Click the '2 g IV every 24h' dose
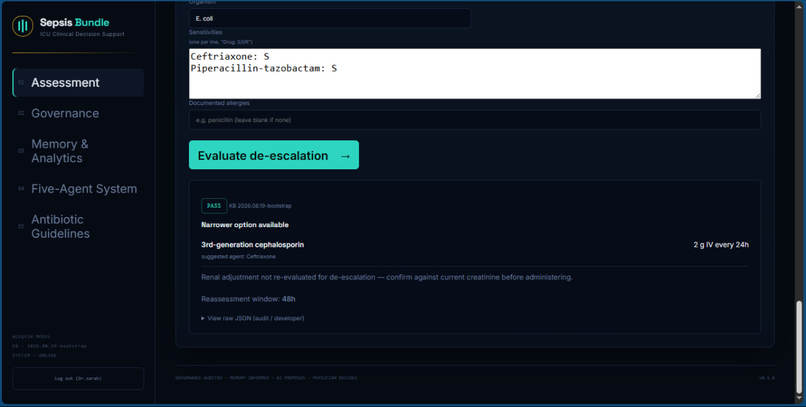The image size is (806, 407). 721,245
